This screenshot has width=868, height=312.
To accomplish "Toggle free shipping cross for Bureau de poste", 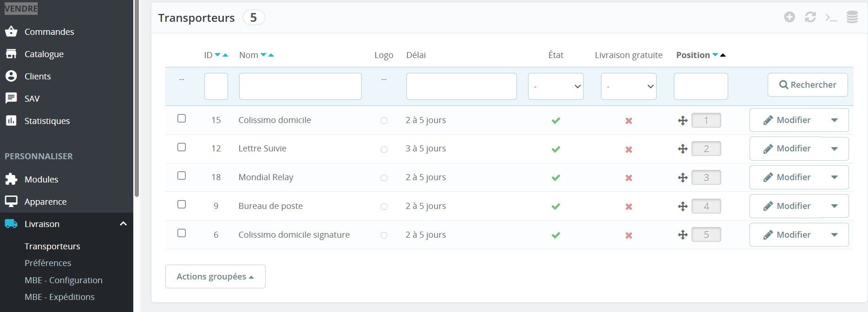I will 629,207.
